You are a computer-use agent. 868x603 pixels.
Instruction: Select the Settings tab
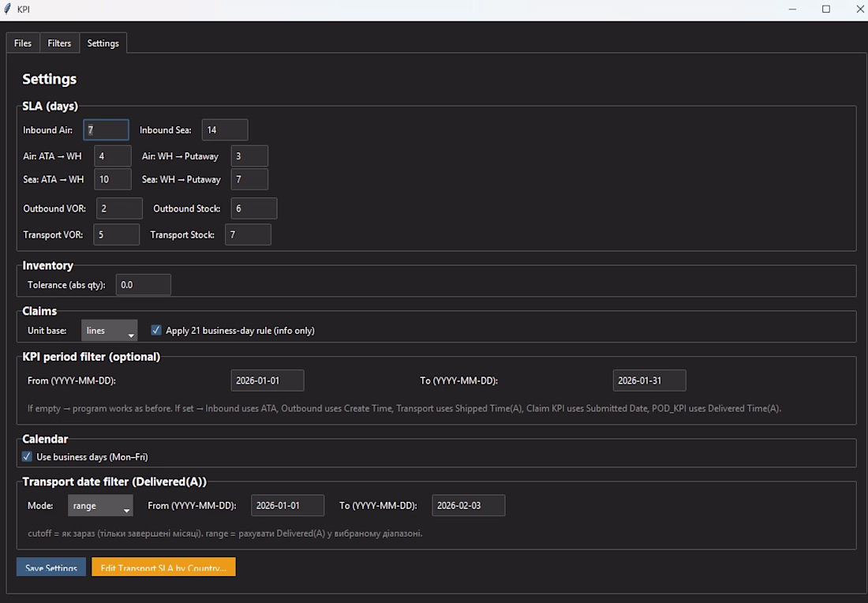coord(103,43)
